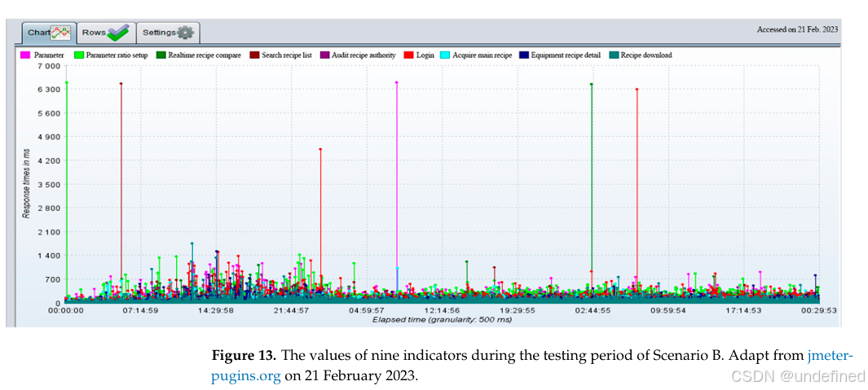This screenshot has height=390, width=868.
Task: Click the 00:00:00 x-axis label
Action: (x=66, y=310)
